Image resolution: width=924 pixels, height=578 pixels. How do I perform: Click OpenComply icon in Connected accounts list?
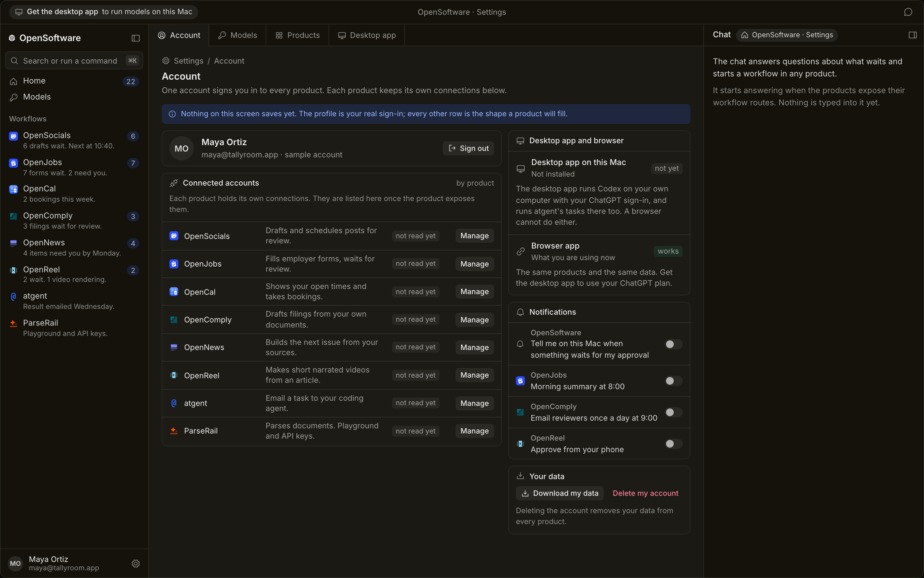coord(174,320)
